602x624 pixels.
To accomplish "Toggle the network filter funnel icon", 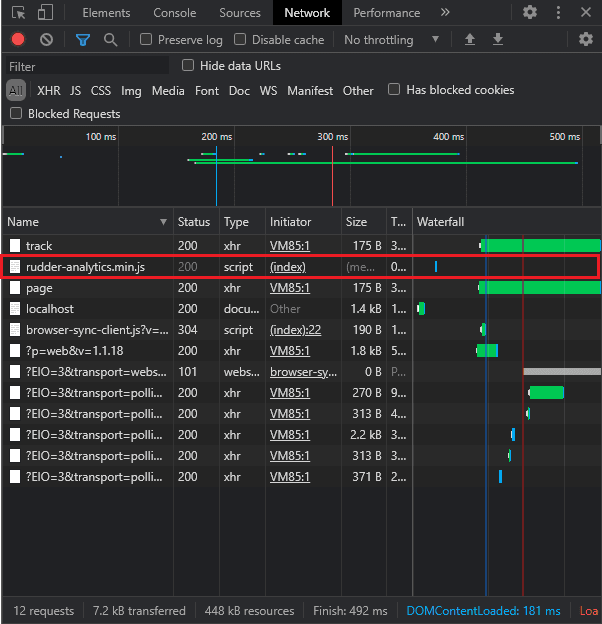I will pyautogui.click(x=83, y=40).
